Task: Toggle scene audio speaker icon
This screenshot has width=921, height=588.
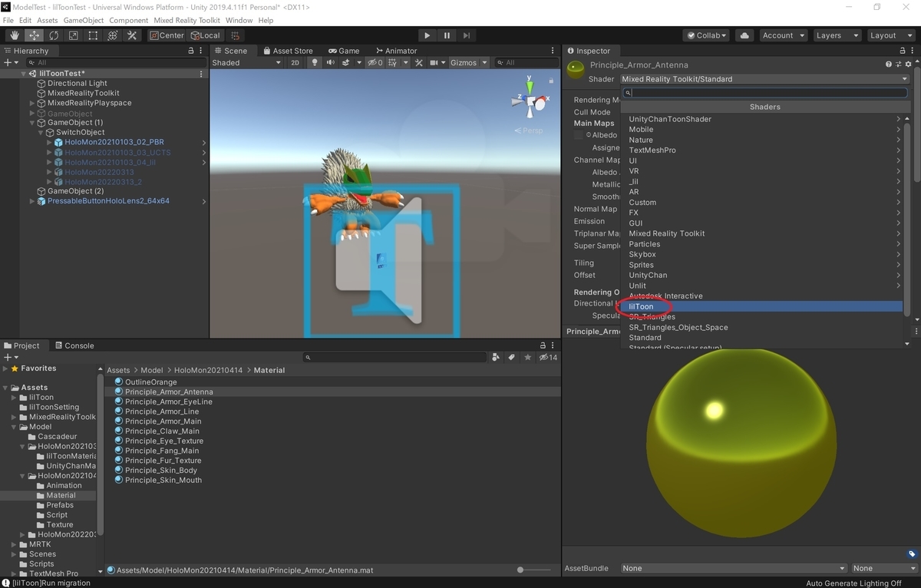Action: [x=331, y=63]
